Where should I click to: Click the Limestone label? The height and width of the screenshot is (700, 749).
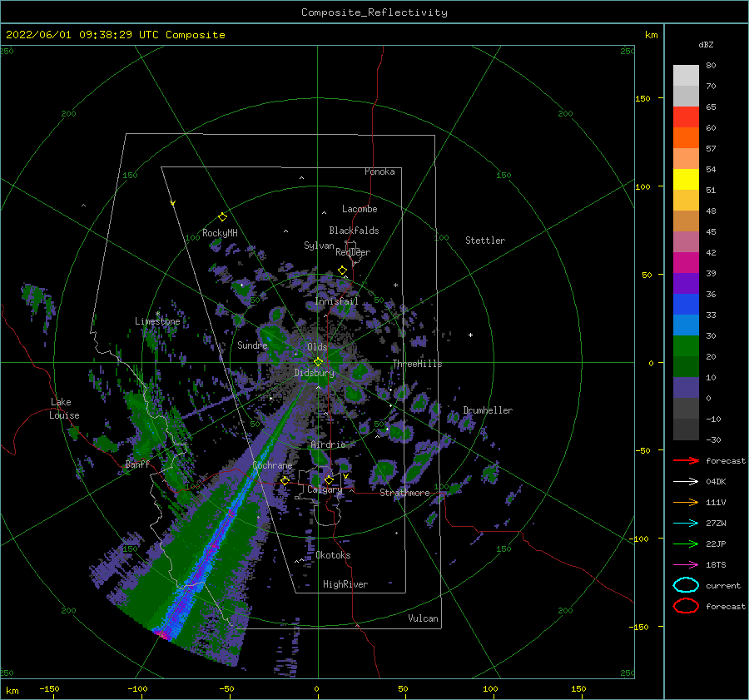[157, 321]
